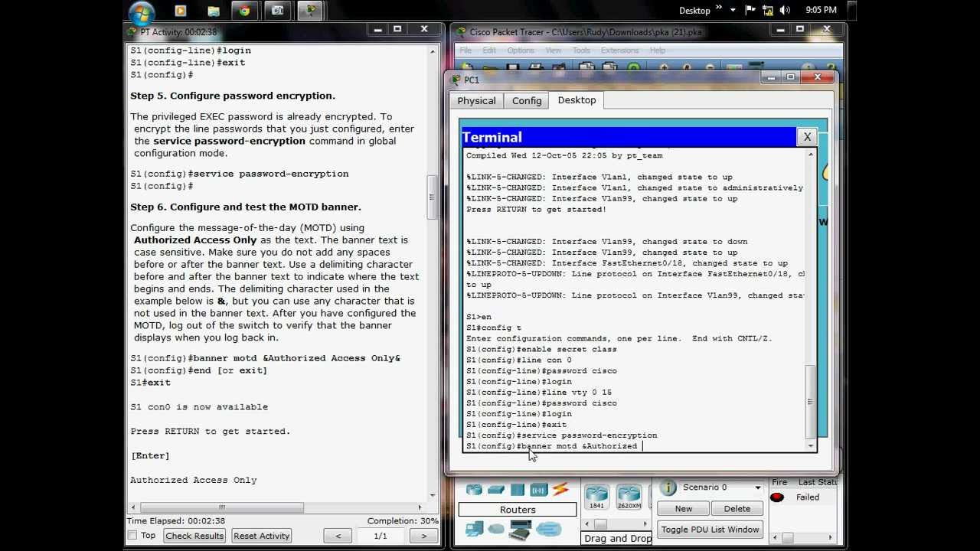
Task: Show hidden tray icons arrow
Action: (733, 10)
